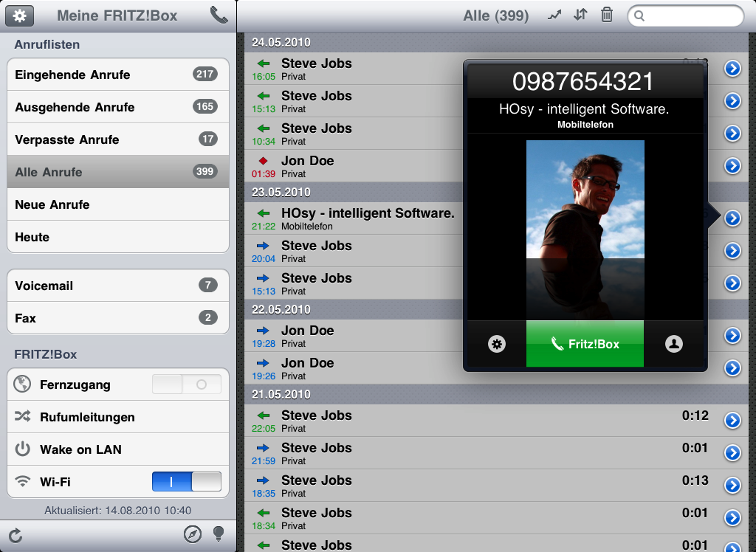The image size is (756, 552).
Task: Click the sort arrows icon
Action: point(580,15)
